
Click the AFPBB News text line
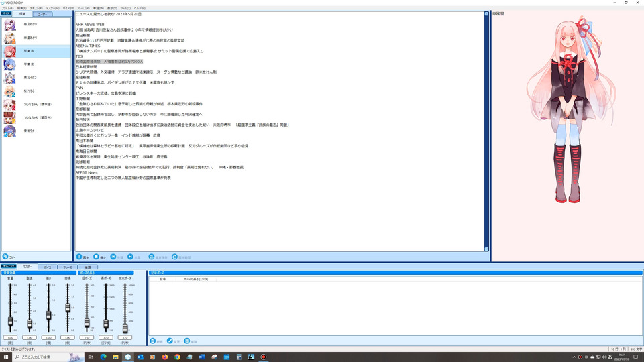tap(87, 172)
